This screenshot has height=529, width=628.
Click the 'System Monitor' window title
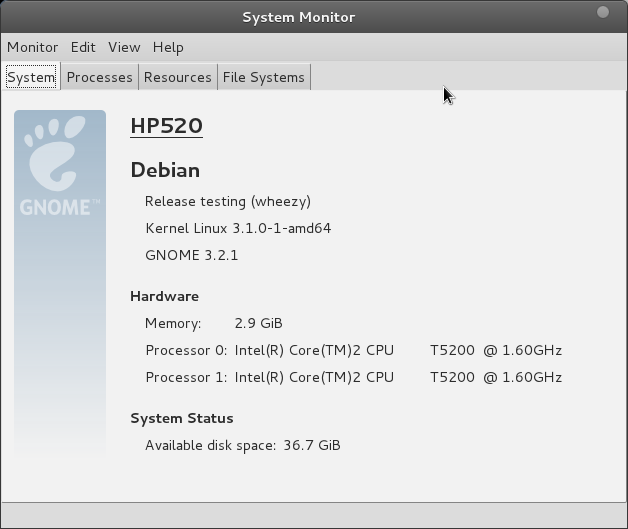pos(299,17)
